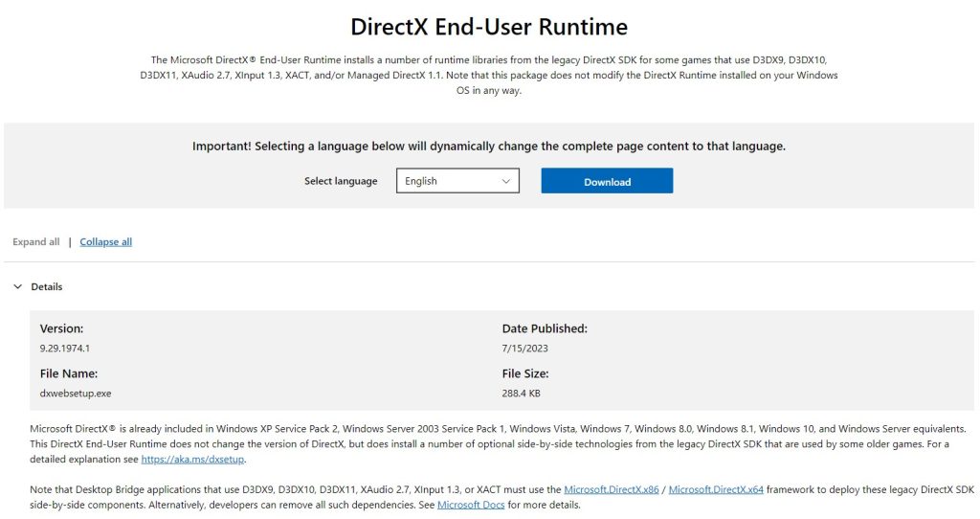Open the Microsoft Docs link
Screen dimensions: 980x519
[471, 505]
